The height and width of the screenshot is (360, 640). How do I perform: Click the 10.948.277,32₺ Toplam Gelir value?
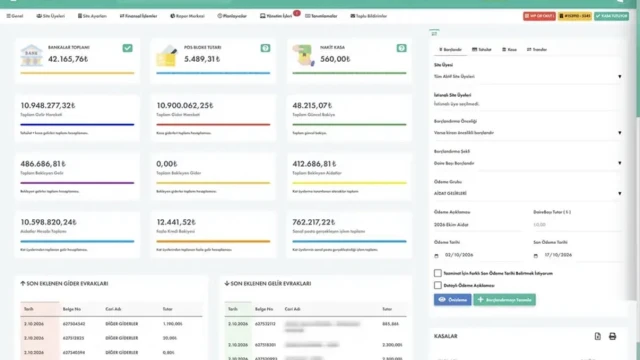(48, 105)
